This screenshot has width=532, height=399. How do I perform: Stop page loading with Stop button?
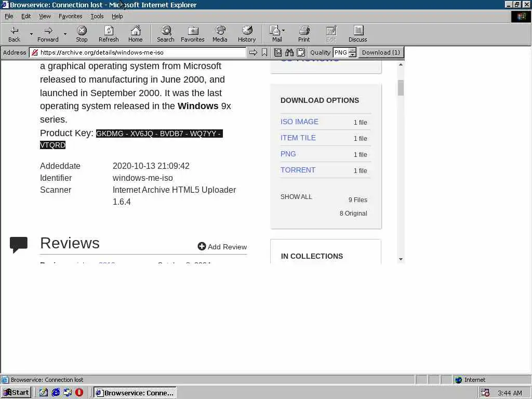click(82, 34)
